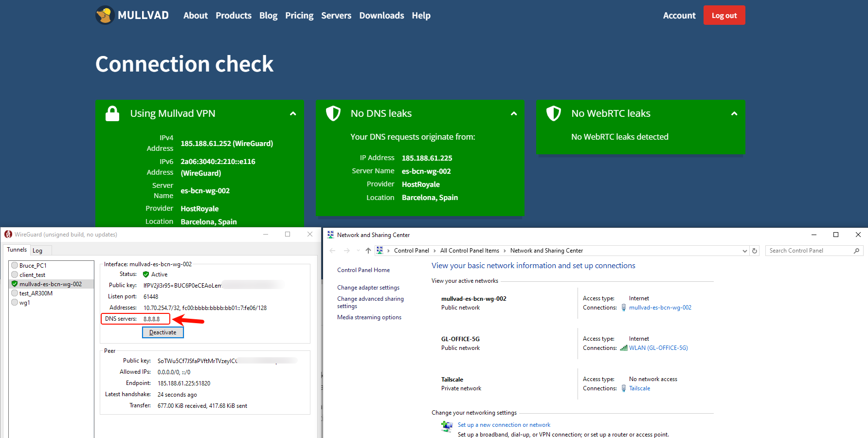
Task: Select the wg1 tunnel entry
Action: pos(24,303)
